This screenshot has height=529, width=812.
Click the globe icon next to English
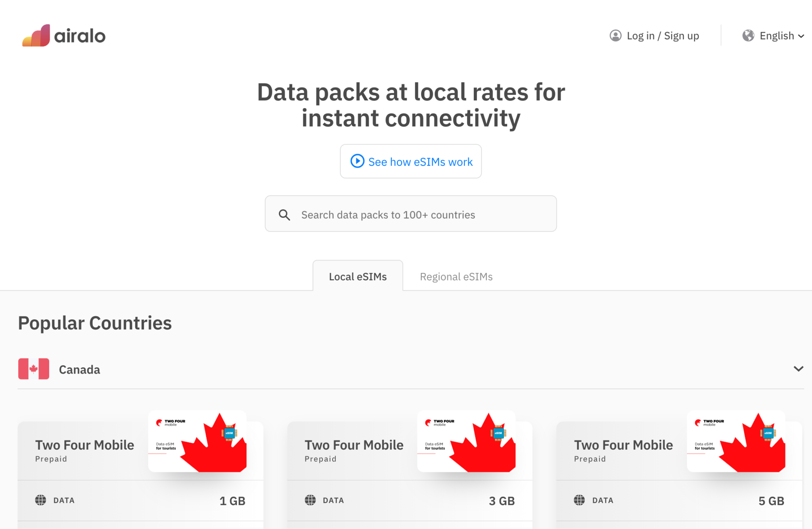[x=749, y=35]
